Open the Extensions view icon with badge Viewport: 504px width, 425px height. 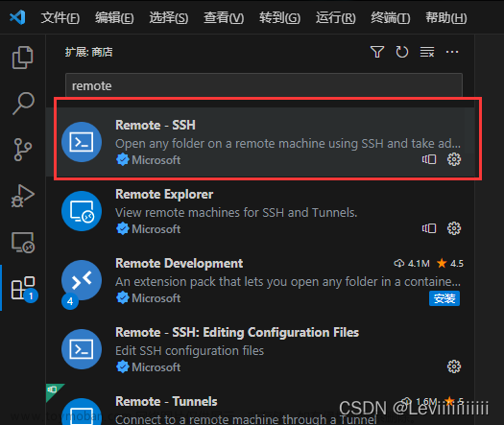pyautogui.click(x=23, y=289)
